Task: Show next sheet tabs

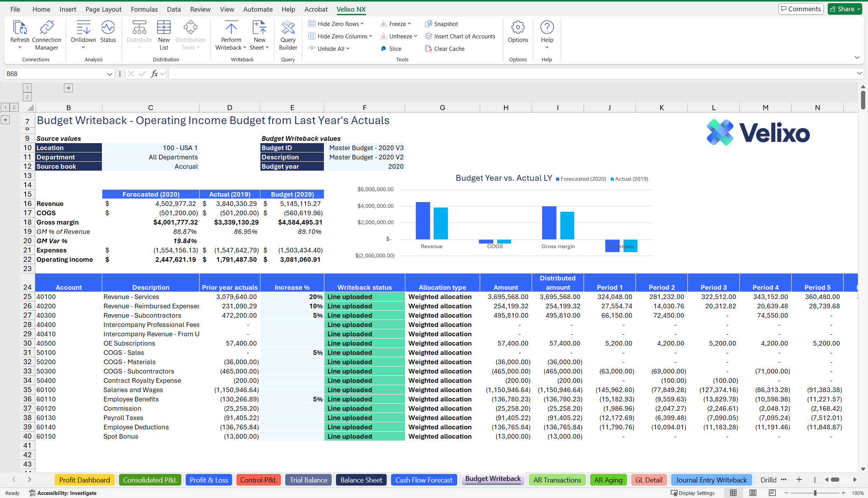Action: 29,480
